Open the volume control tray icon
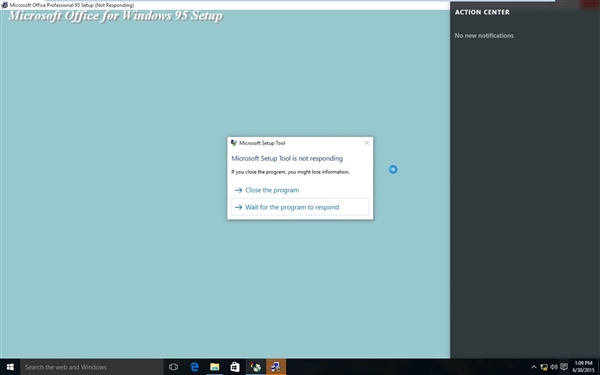 [554, 367]
